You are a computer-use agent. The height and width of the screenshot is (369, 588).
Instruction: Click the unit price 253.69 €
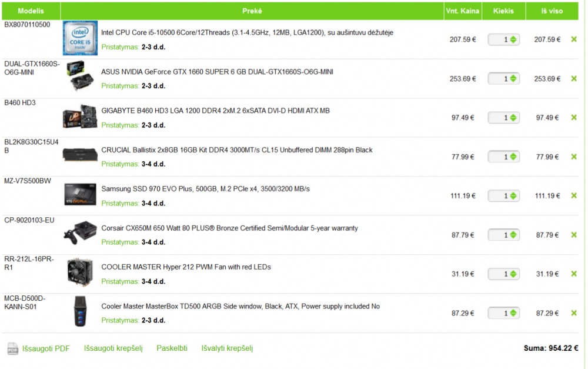[463, 78]
